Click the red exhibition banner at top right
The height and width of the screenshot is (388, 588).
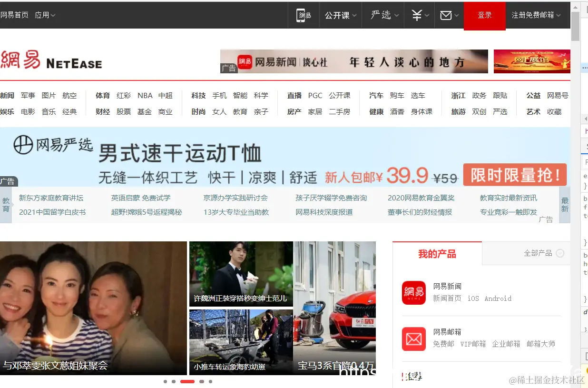(532, 61)
